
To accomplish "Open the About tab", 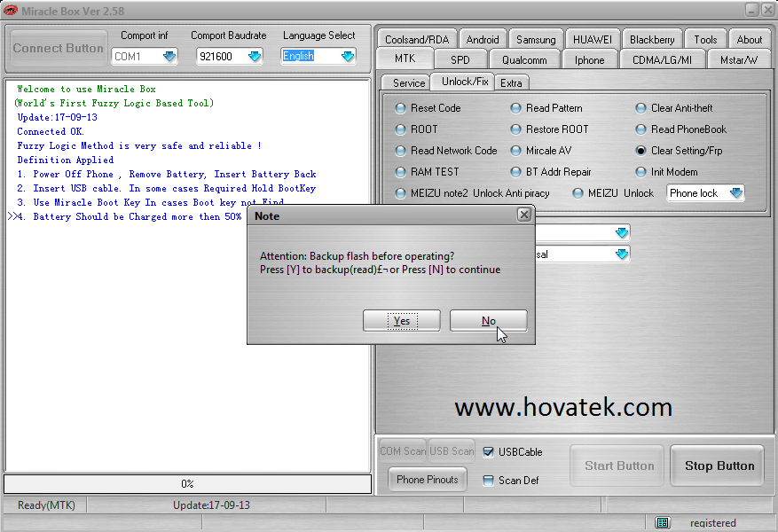I will pyautogui.click(x=750, y=40).
